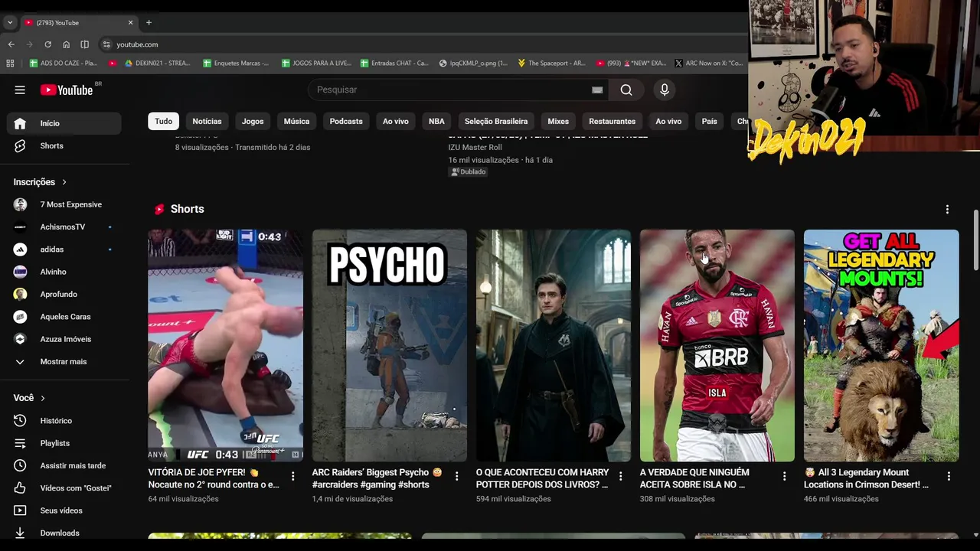
Task: Open the JOGOS PARA A LIVE bookmark
Action: 316,63
